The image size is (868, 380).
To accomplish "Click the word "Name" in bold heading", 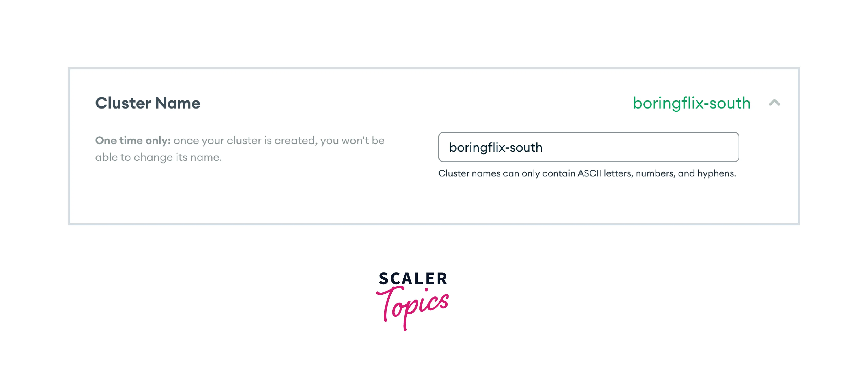I will [x=178, y=103].
